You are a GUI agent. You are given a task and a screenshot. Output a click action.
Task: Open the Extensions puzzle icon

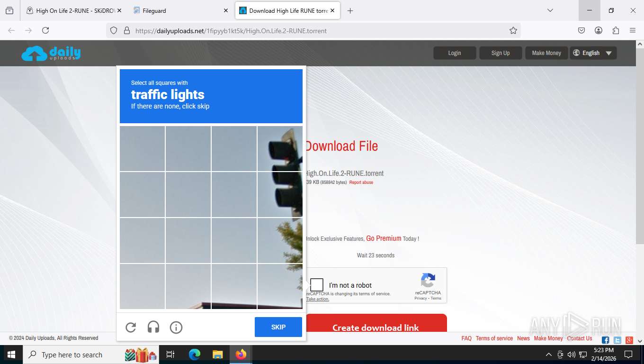[616, 30]
